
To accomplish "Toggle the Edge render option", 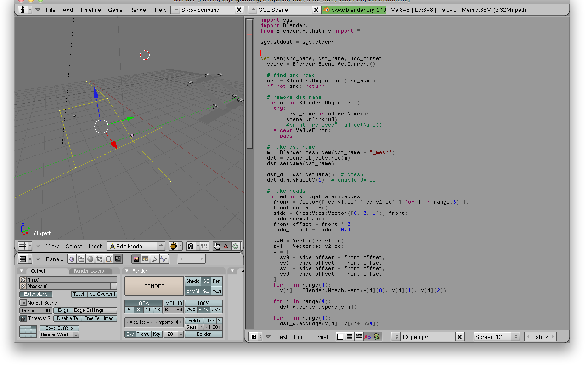I will point(63,310).
